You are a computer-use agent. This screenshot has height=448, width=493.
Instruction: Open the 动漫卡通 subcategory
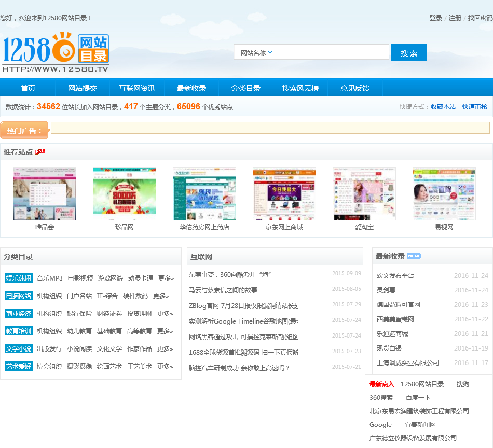141,278
